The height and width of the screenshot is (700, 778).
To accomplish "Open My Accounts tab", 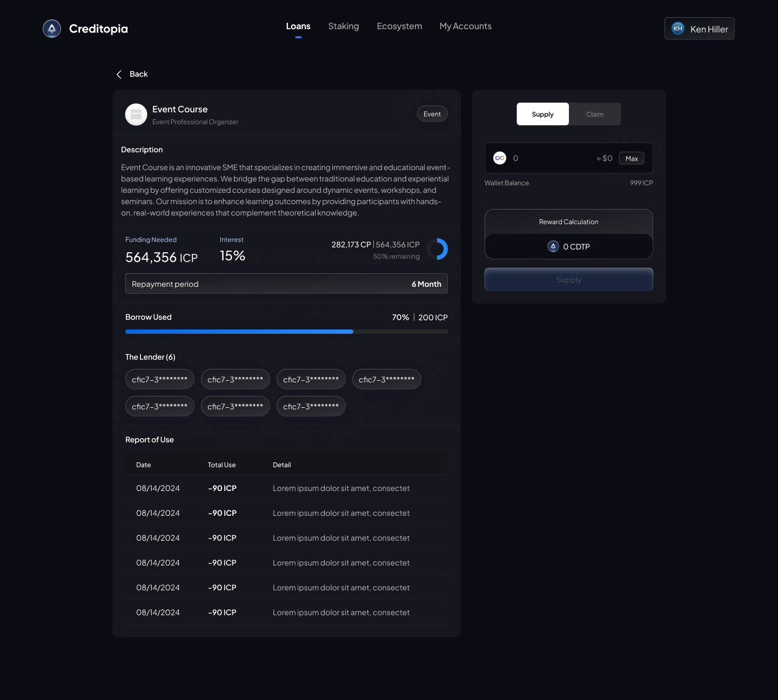I will (x=466, y=26).
